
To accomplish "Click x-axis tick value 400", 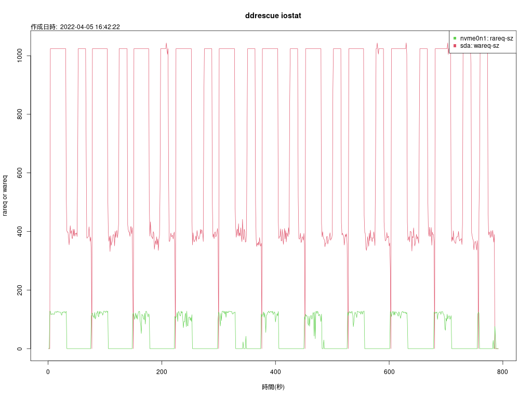I will click(x=275, y=372).
